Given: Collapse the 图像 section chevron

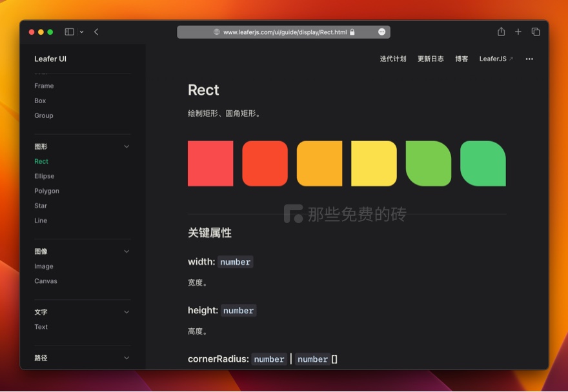Looking at the screenshot, I should click(127, 251).
